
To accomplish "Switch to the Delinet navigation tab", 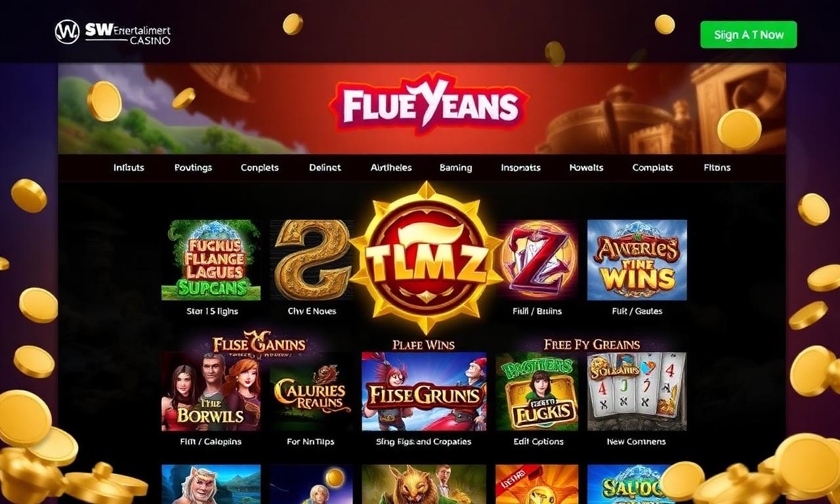I will point(325,167).
